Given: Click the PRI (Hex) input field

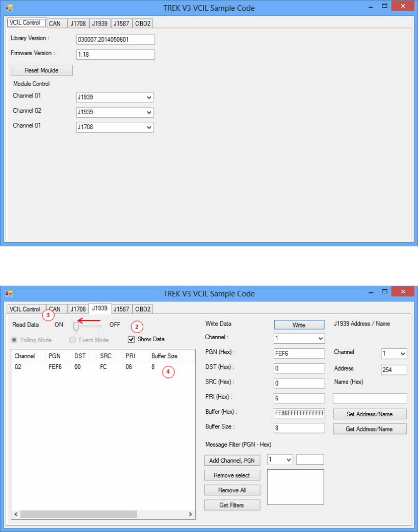Looking at the screenshot, I should point(299,398).
